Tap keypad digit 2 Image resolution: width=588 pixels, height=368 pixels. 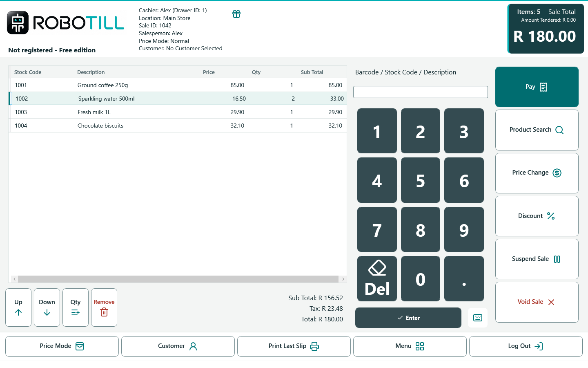[x=421, y=131]
